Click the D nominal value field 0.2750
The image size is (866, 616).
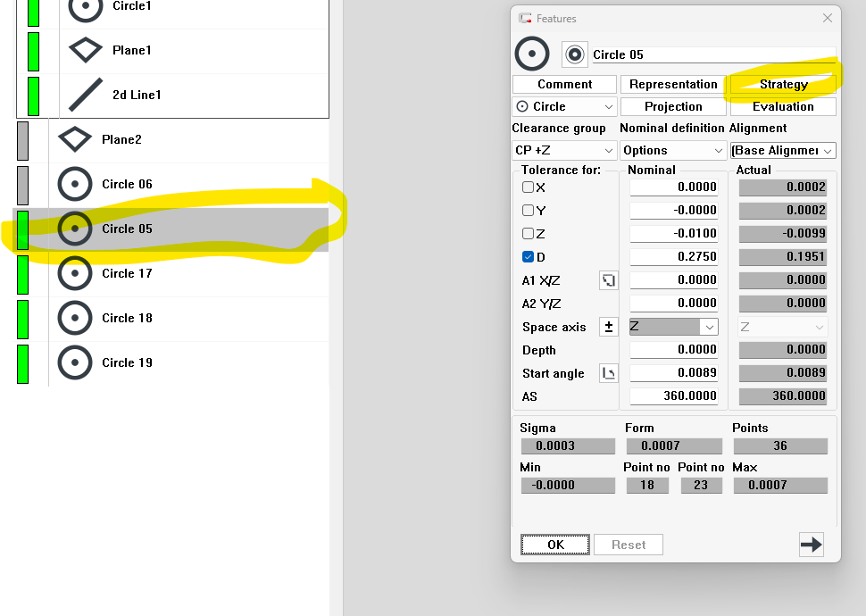pos(674,257)
